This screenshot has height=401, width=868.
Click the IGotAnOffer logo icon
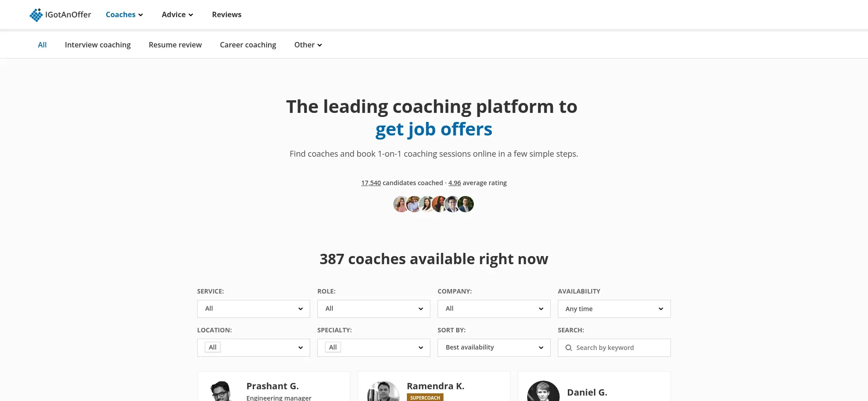coord(36,15)
